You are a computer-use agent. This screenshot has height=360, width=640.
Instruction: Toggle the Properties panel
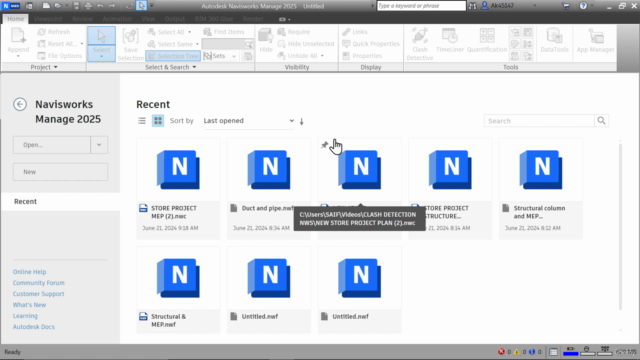click(x=362, y=56)
